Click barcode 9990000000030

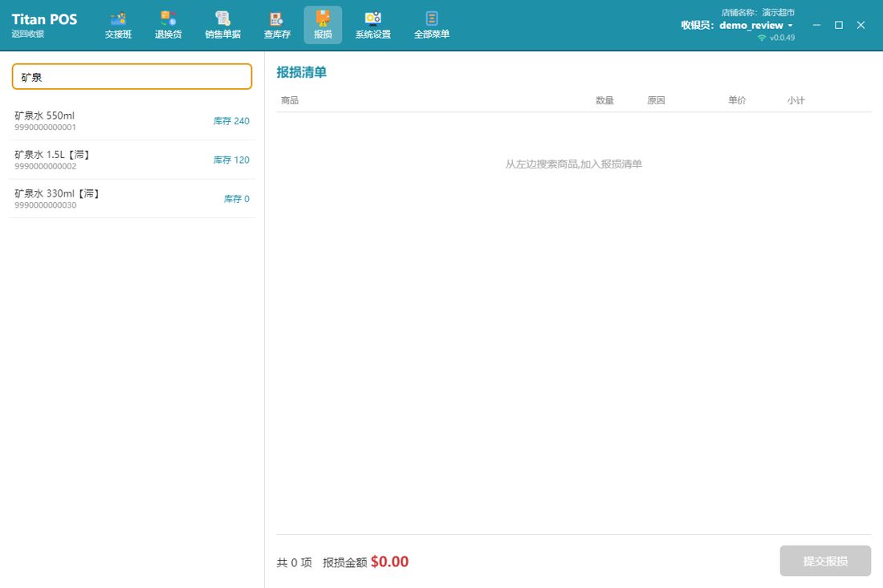coord(45,205)
